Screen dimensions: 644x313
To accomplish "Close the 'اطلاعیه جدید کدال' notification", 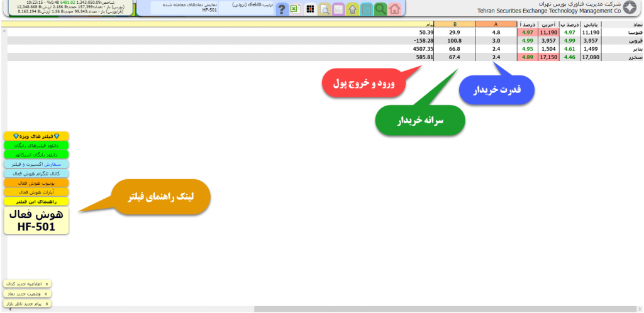I will point(47,284).
